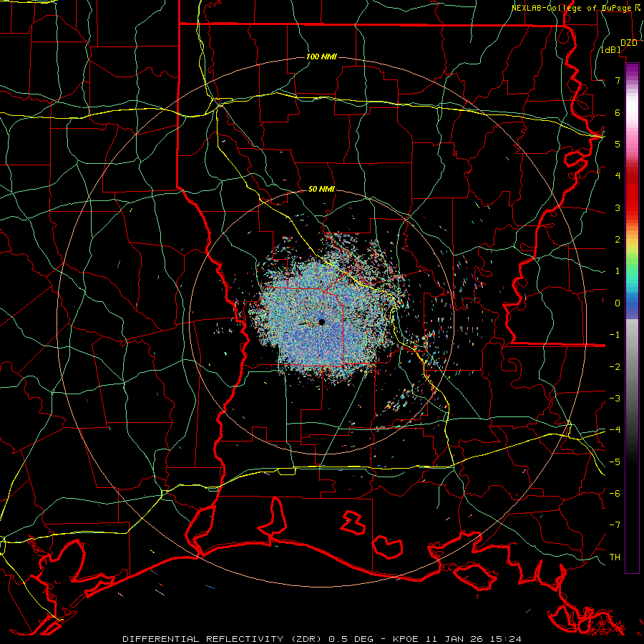This screenshot has width=644, height=644.
Task: Click the '0.5 DEG' elevation angle text
Action: tap(351, 639)
